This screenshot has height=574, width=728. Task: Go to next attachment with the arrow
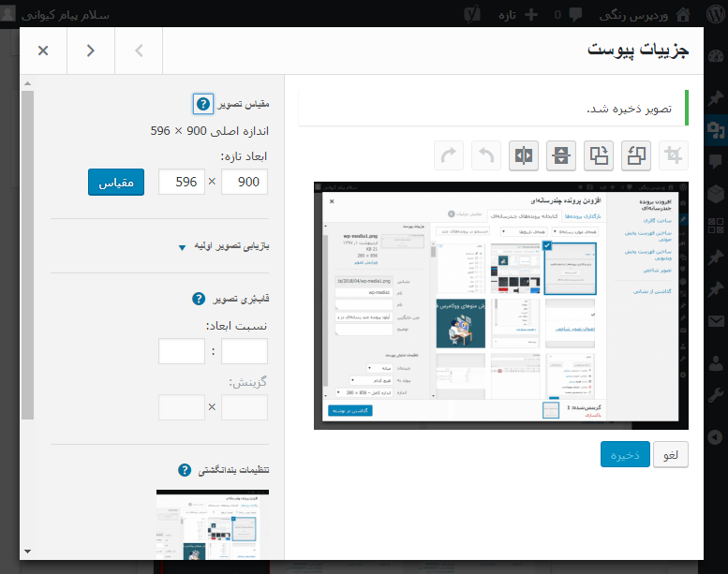click(x=91, y=51)
